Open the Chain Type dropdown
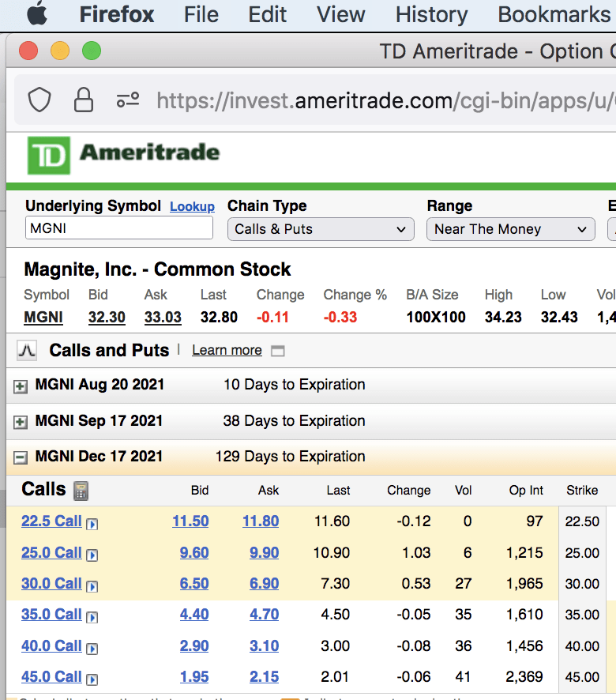Image resolution: width=616 pixels, height=700 pixels. (321, 229)
